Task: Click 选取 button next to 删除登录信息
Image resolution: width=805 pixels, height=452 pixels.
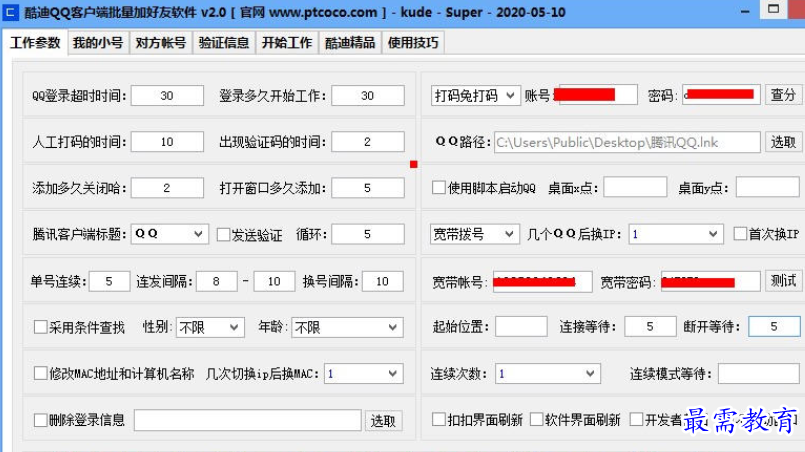Action: 383,421
